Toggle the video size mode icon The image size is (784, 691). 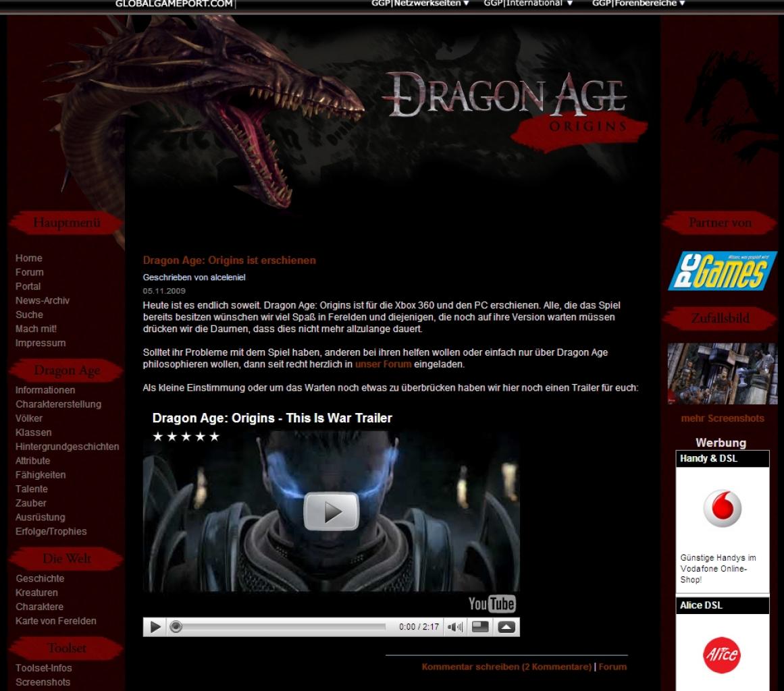(480, 626)
